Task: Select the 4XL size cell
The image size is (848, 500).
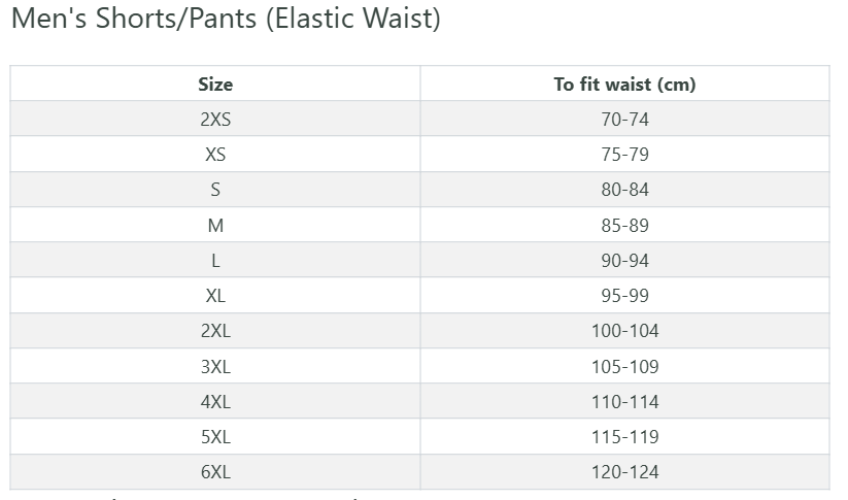Action: pos(216,401)
